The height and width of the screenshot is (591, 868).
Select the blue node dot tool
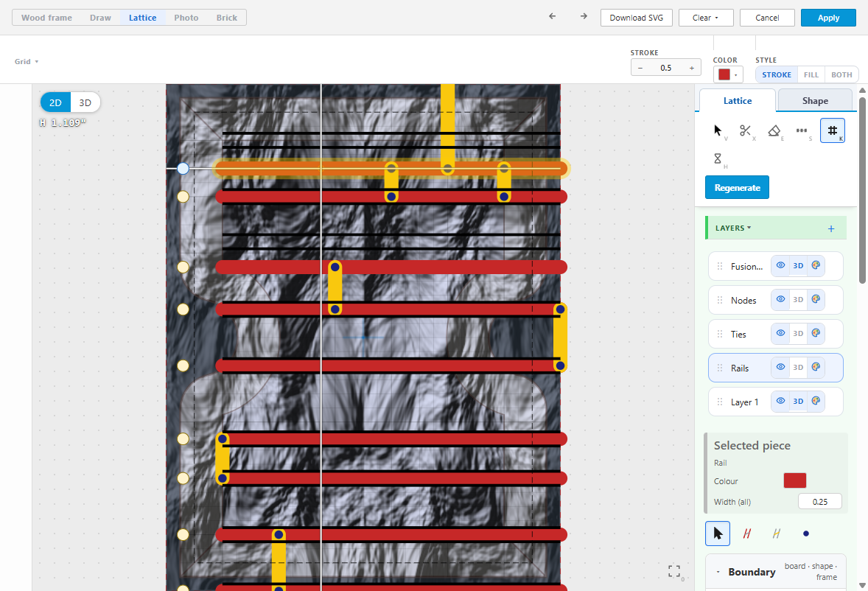coord(805,534)
